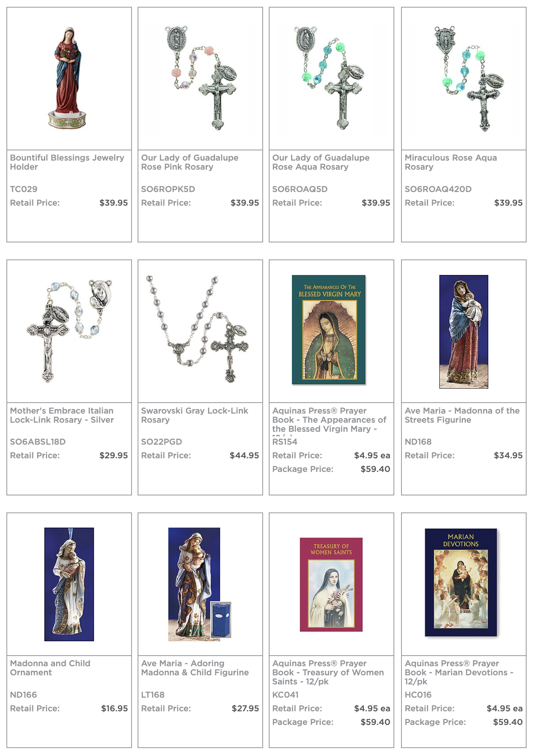Click the Aquinas Press Marian Devotions title link
The width and height of the screenshot is (533, 756).
coord(459,672)
